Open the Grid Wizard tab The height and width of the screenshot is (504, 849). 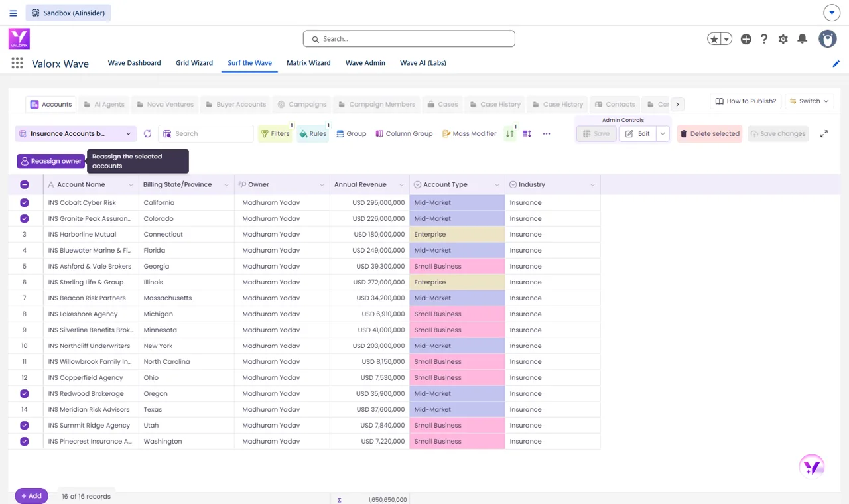(x=194, y=63)
